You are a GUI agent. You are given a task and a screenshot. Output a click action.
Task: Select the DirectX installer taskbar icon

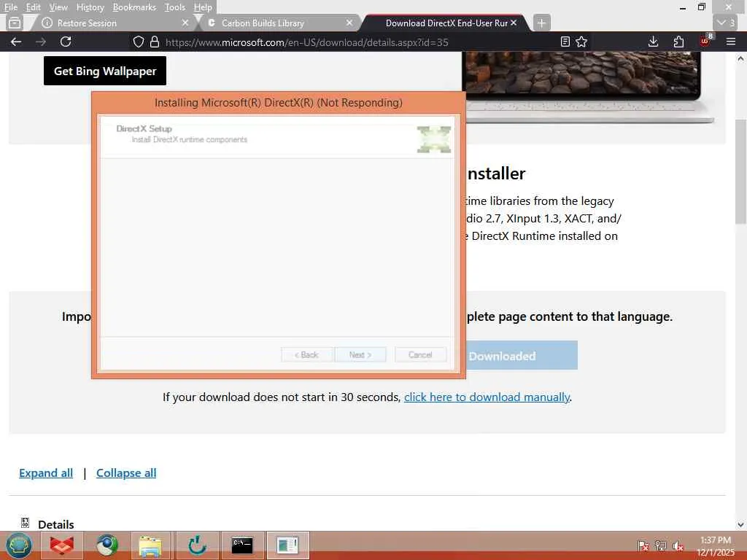point(287,545)
